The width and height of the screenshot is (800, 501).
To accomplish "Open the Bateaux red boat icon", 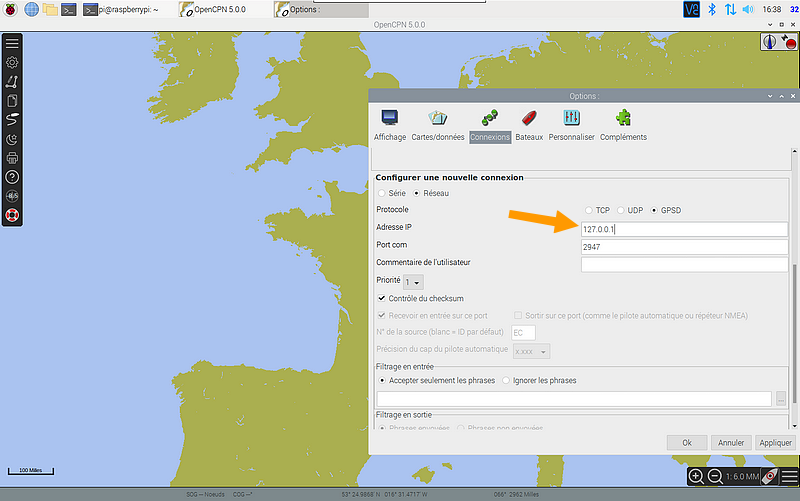I will point(529,118).
